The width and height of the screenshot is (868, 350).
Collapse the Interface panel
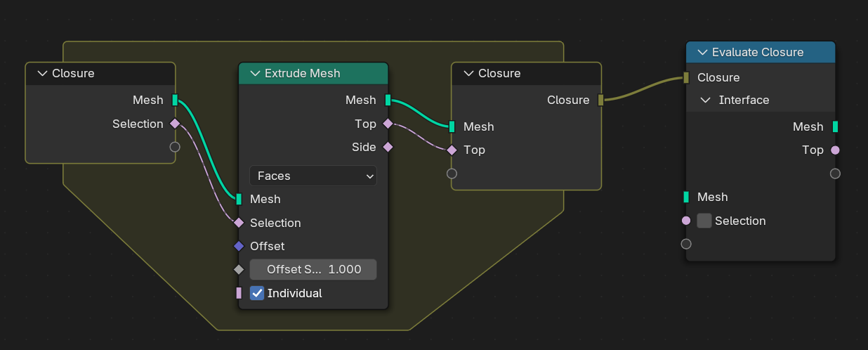pos(706,100)
